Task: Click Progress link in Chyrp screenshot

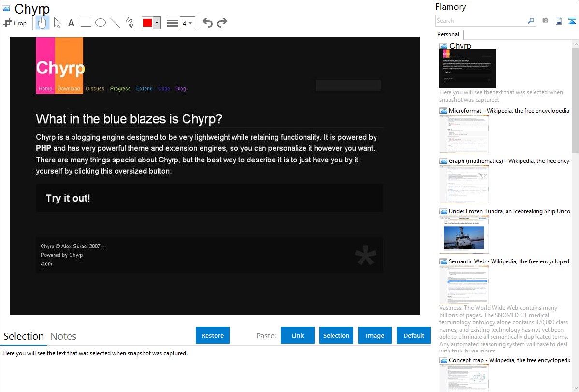Action: coord(120,88)
